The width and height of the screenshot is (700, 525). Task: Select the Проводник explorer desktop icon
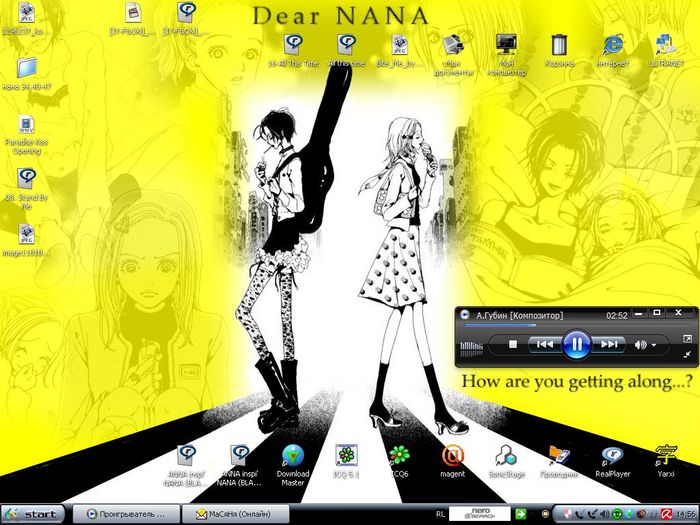click(559, 461)
